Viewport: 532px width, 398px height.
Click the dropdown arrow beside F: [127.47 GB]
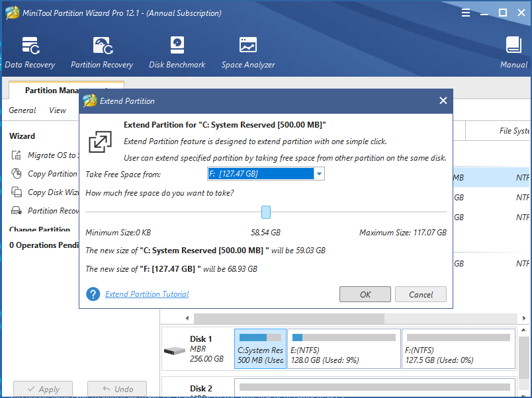pos(319,174)
